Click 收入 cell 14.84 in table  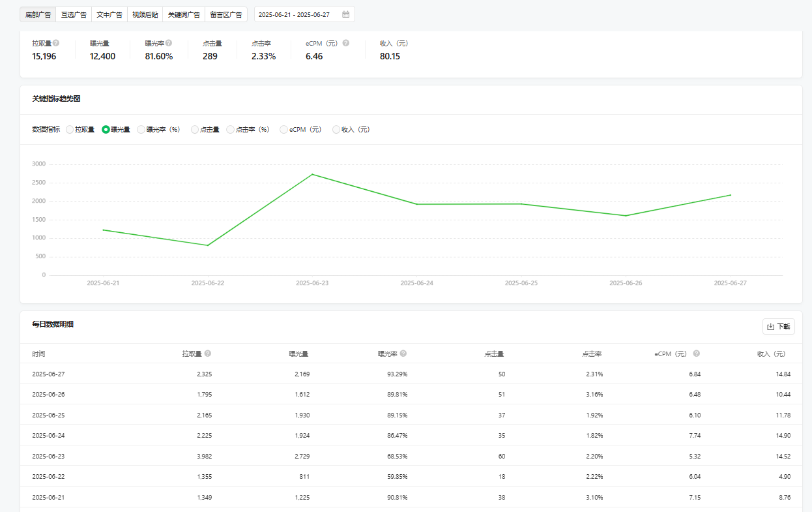[x=784, y=374]
